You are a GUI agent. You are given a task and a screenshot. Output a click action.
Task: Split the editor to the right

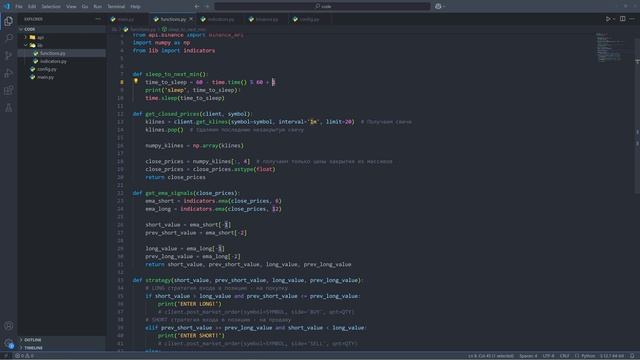(x=622, y=19)
